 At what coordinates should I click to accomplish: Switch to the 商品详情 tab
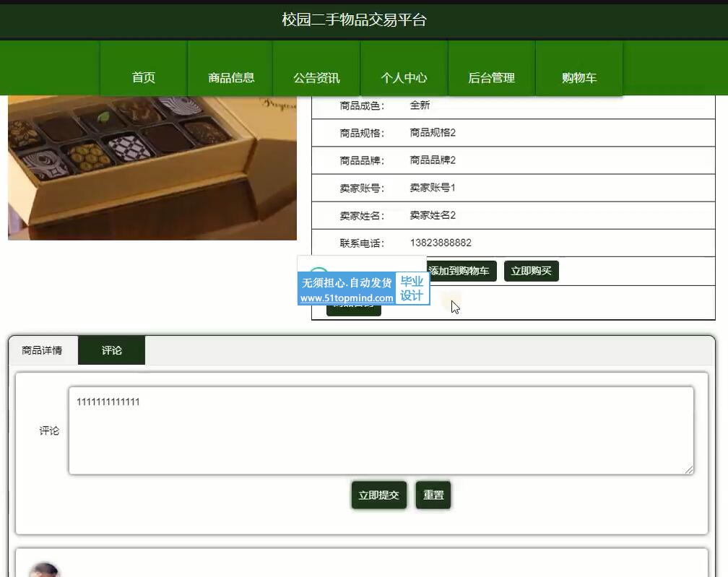coord(42,350)
